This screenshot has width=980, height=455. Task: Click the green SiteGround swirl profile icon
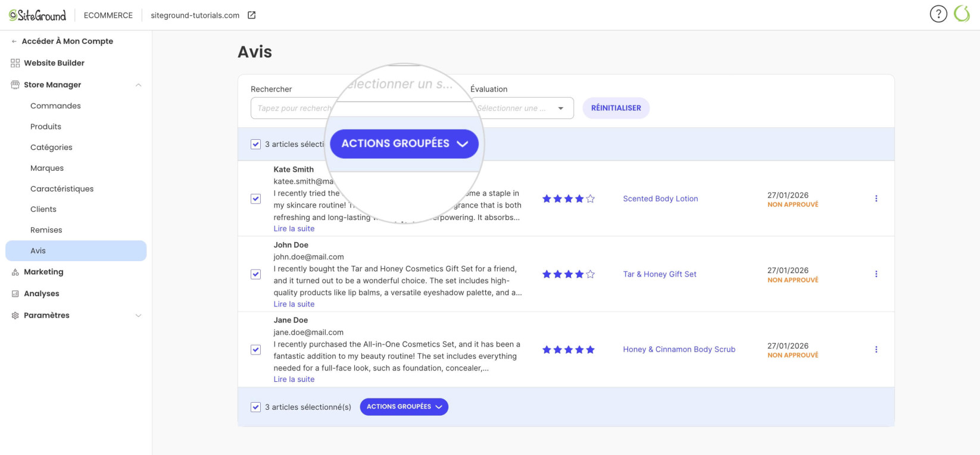pyautogui.click(x=962, y=14)
